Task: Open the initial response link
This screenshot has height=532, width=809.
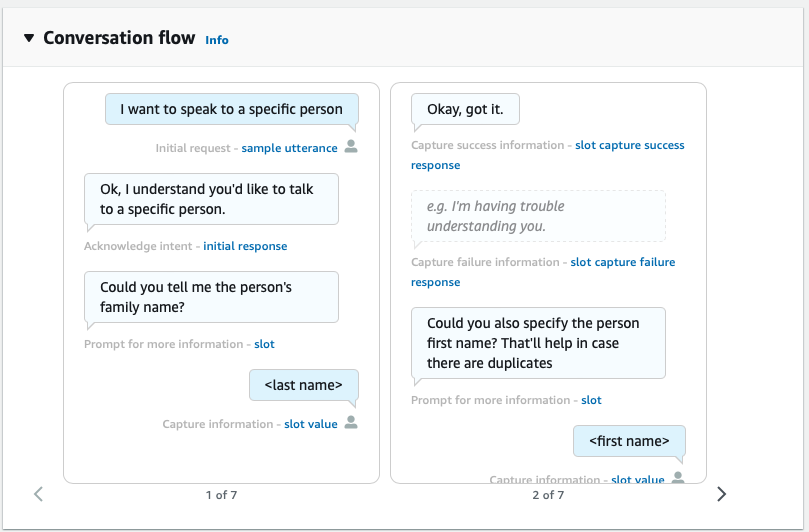Action: point(245,246)
